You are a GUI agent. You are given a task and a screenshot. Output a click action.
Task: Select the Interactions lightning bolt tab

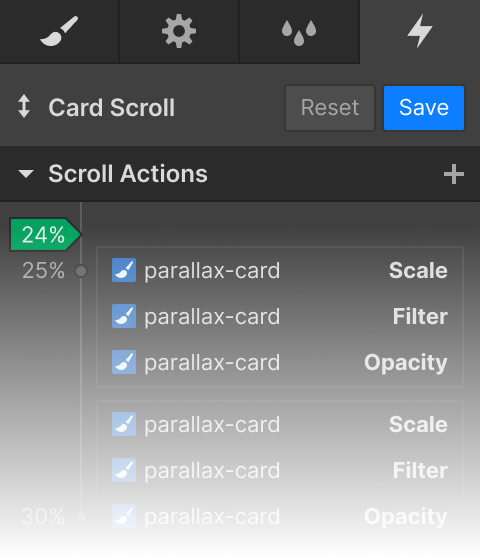(420, 31)
